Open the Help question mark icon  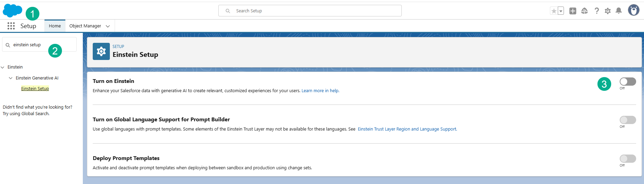[596, 11]
